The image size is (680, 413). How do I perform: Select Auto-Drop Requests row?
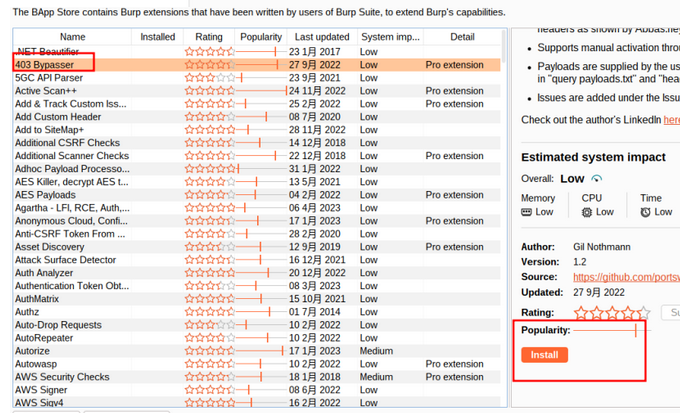click(257, 325)
